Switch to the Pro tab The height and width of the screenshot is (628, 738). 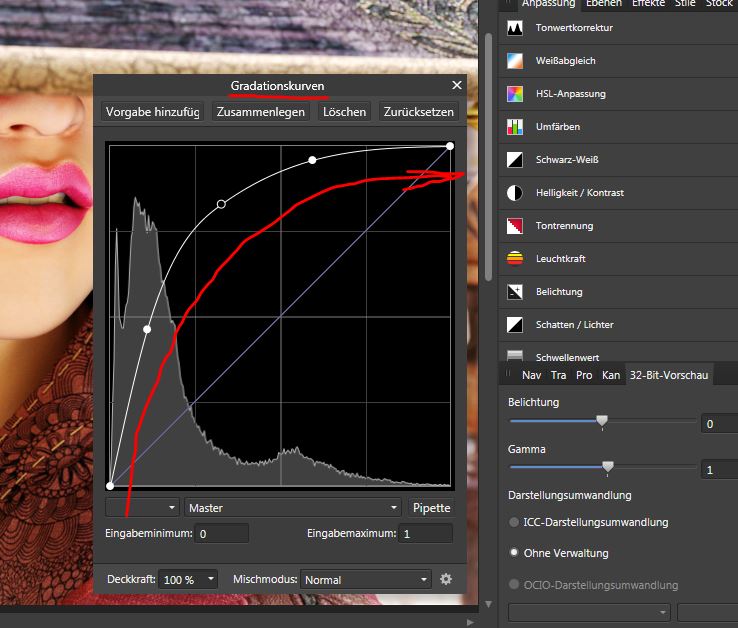(584, 375)
